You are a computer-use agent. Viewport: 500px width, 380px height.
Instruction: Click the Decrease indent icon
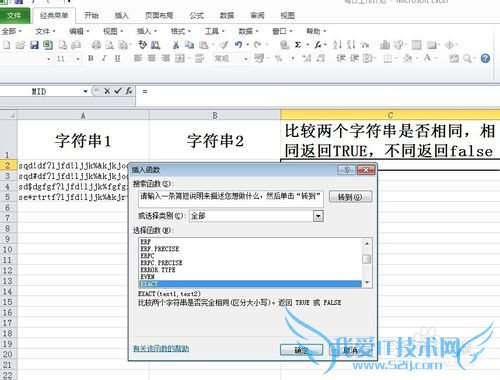(x=340, y=58)
